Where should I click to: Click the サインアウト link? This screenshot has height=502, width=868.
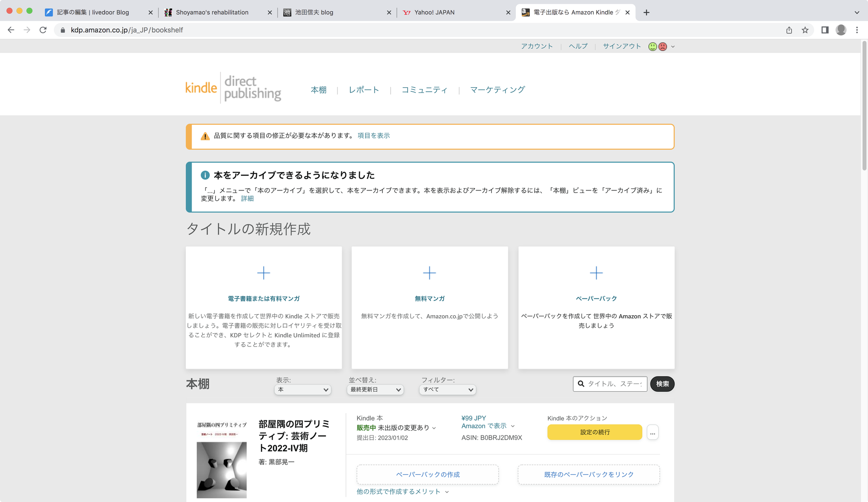[622, 46]
